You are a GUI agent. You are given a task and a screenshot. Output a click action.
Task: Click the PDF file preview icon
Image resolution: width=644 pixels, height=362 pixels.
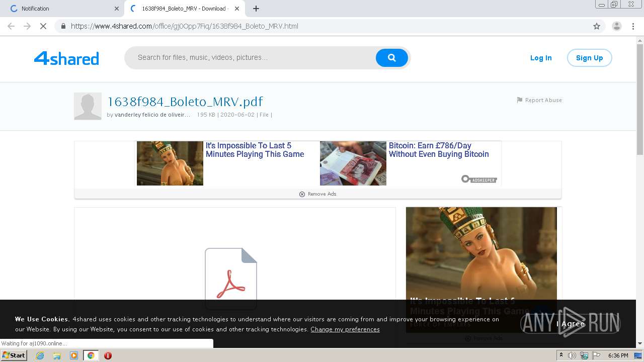(231, 278)
